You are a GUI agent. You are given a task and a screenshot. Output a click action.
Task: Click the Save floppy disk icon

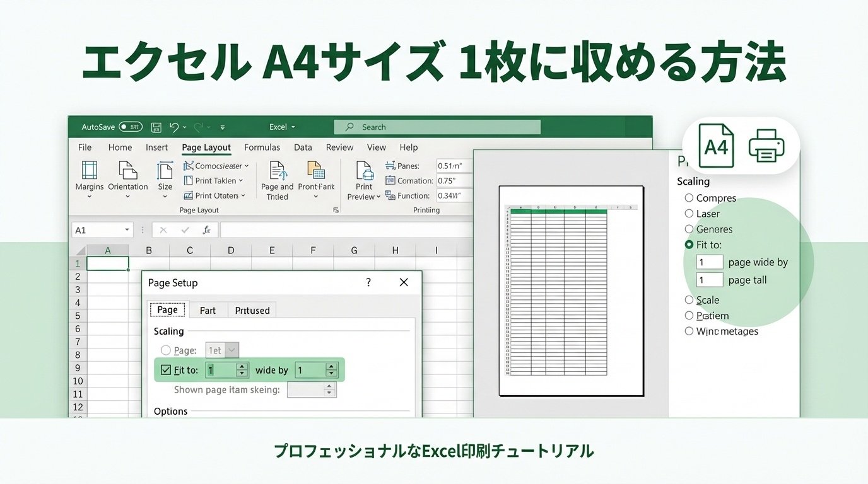156,127
